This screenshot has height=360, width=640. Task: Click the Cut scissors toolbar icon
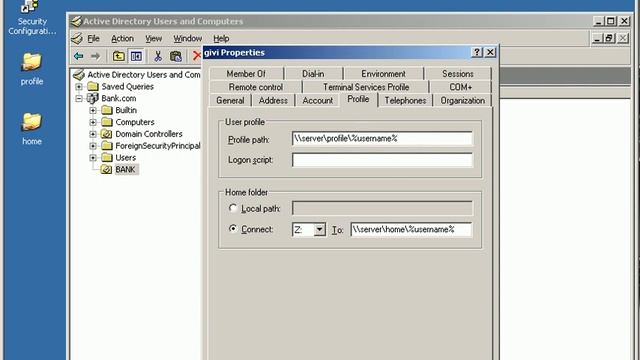click(158, 56)
